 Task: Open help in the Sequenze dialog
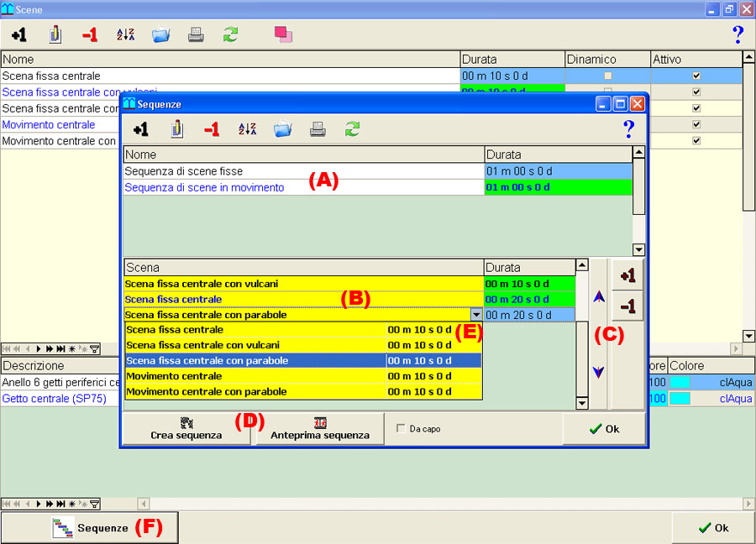click(x=628, y=129)
